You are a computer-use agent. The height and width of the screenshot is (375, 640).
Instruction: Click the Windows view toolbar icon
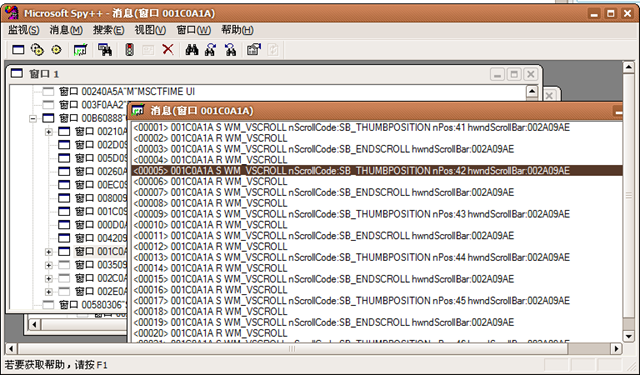(18, 50)
